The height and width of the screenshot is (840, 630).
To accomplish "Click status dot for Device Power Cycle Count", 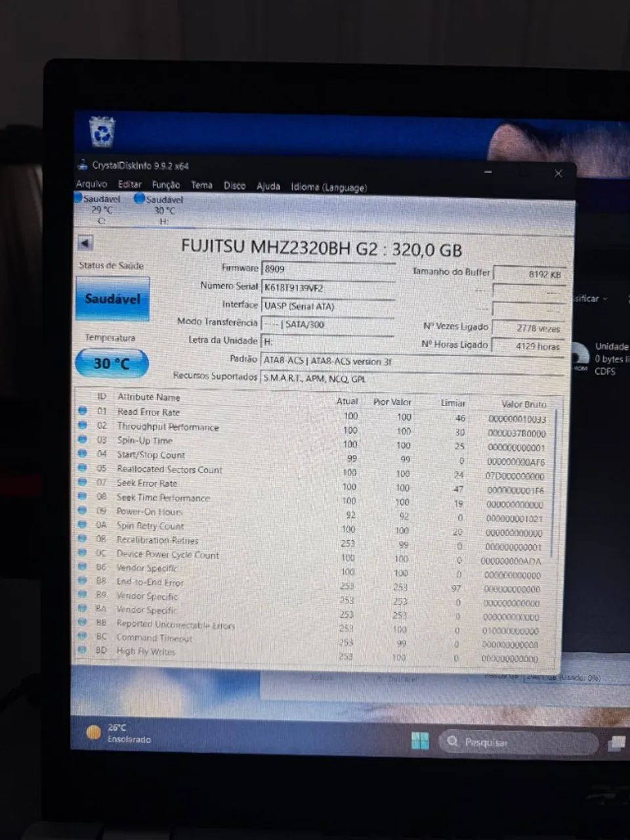I will 83,553.
